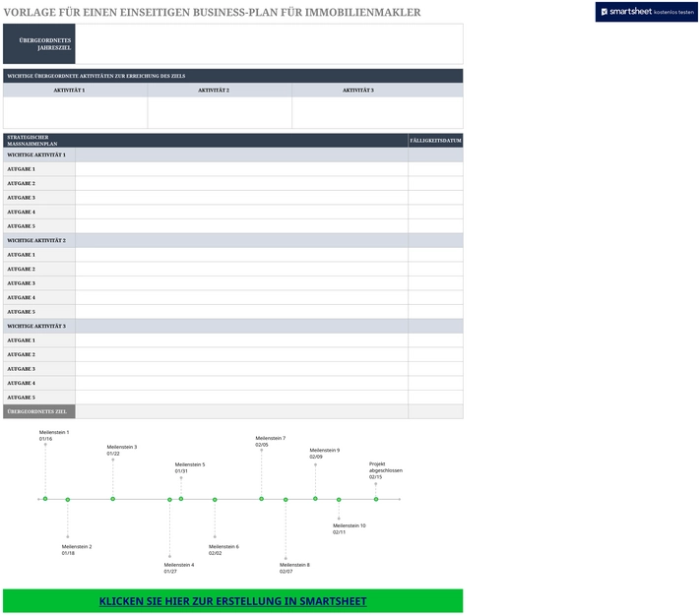Viewport: 700px width, 616px height.
Task: Select the Fälligkeitsdatum column header
Action: [x=435, y=141]
